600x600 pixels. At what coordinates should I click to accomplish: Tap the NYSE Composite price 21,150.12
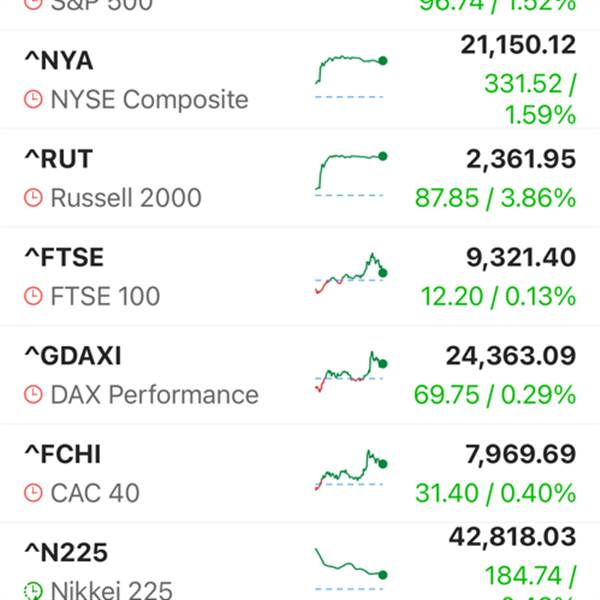pos(518,45)
